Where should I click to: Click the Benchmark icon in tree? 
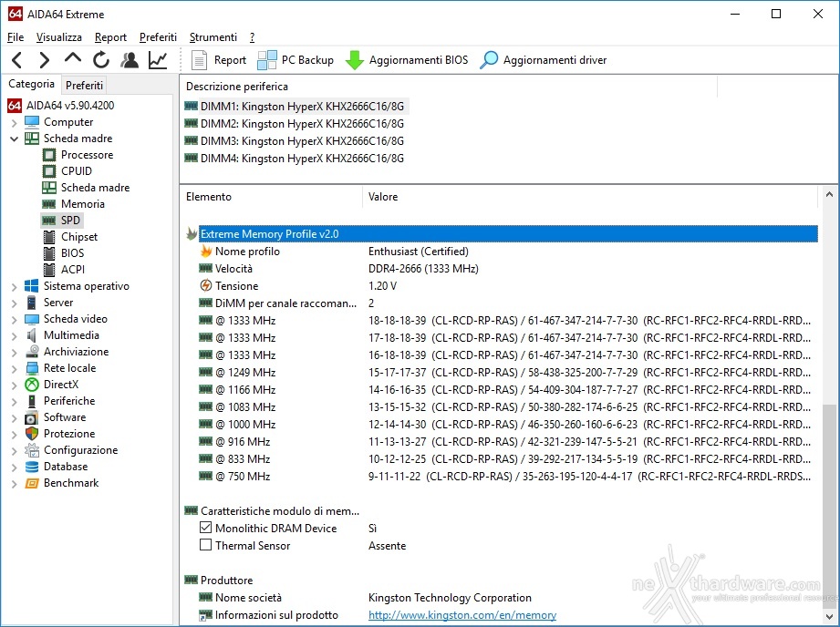click(x=32, y=483)
